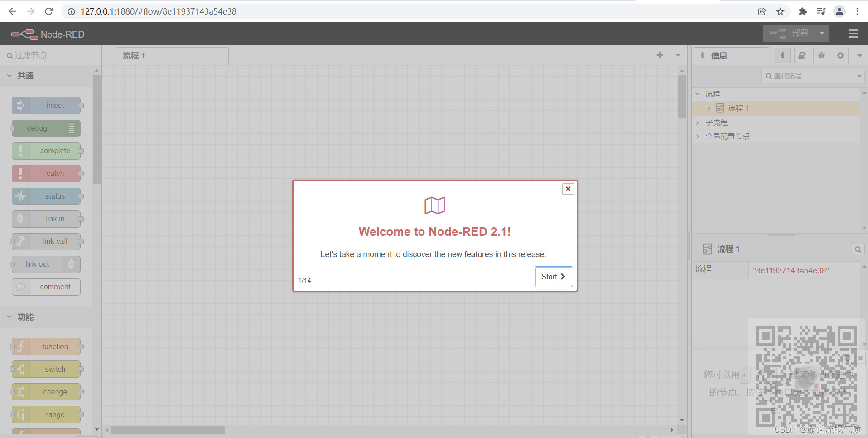Click the 1/14 tour step counter
This screenshot has height=438, width=868.
304,281
